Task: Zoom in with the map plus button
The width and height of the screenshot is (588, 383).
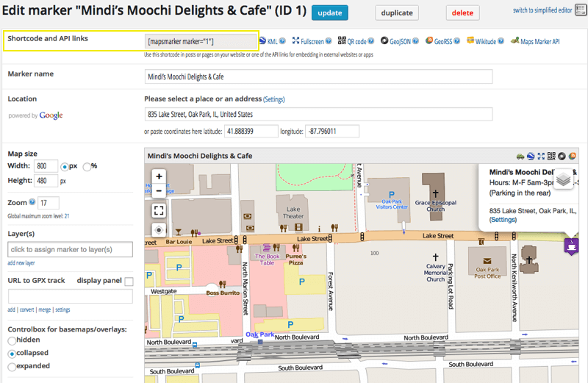Action: point(159,176)
